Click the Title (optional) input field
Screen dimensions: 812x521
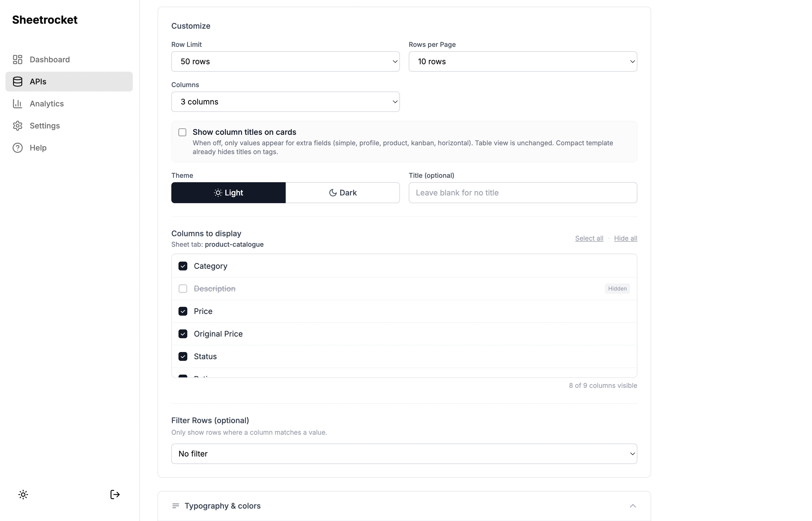[x=523, y=193]
